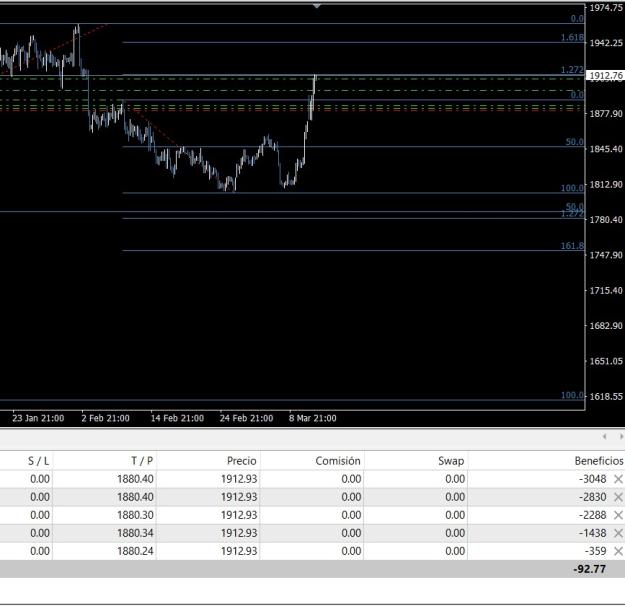Screen dimensions: 625x606
Task: Click the 1877.90 price scale label
Action: (x=606, y=114)
